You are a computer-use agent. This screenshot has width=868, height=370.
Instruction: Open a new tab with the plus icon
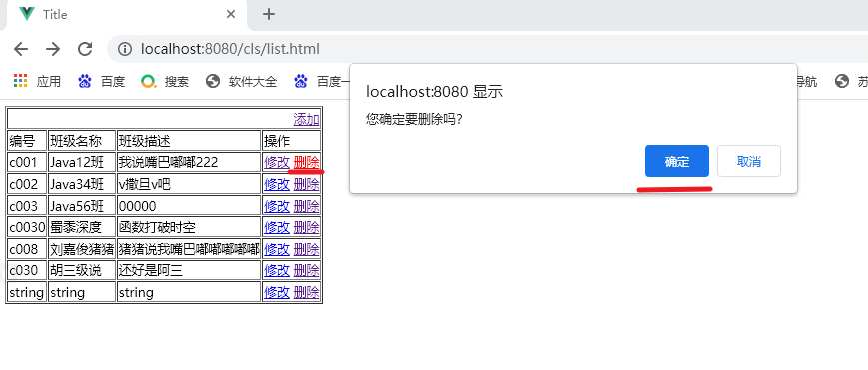coord(269,14)
